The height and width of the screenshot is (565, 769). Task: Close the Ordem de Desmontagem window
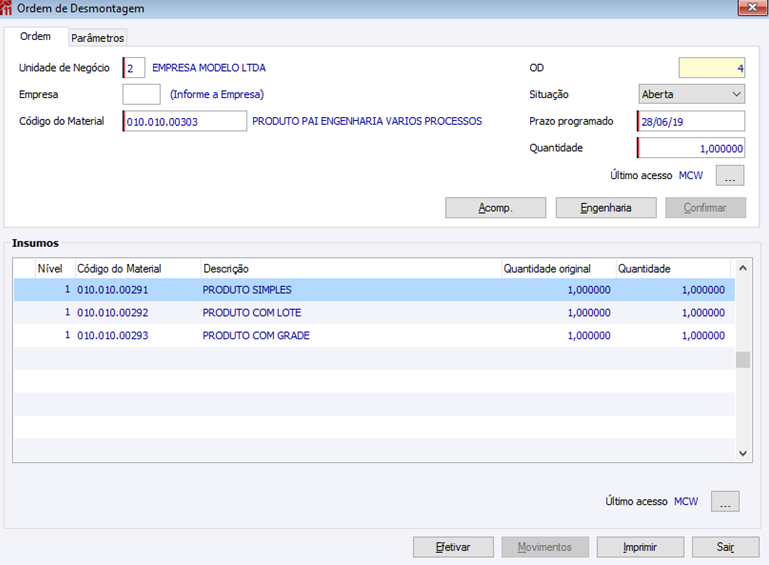click(753, 7)
